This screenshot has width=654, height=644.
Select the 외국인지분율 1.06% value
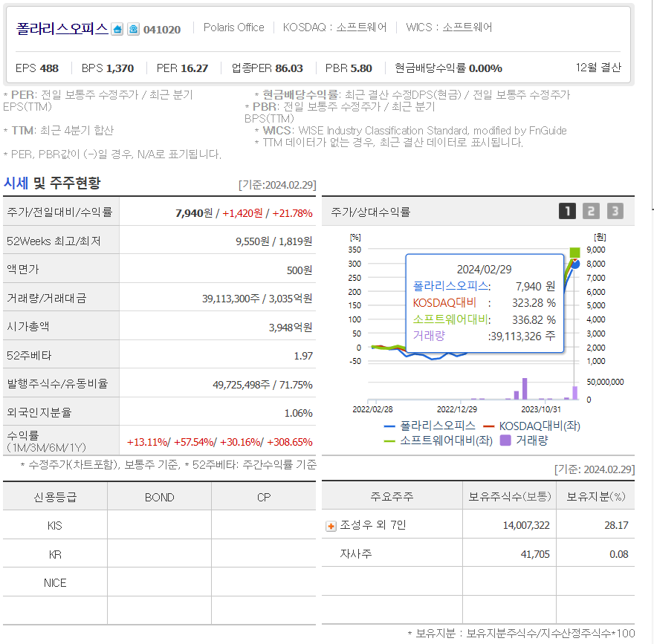[298, 413]
